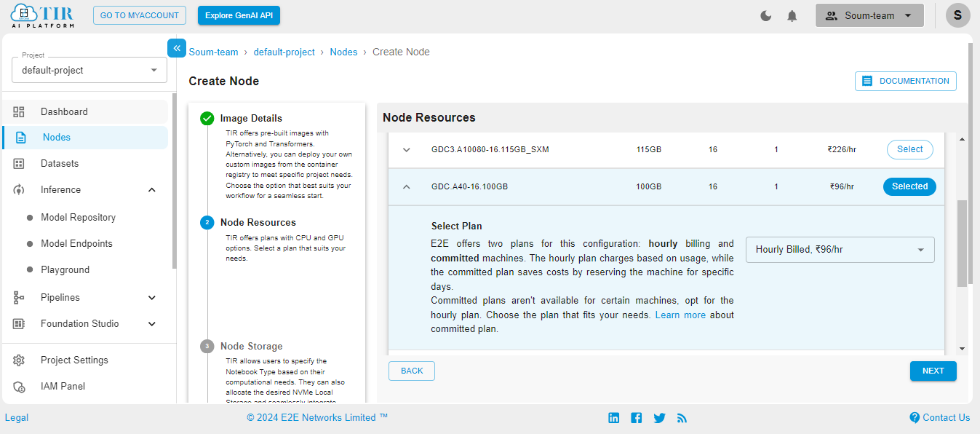The image size is (980, 434).
Task: Click Learn more about committed plan
Action: click(680, 315)
